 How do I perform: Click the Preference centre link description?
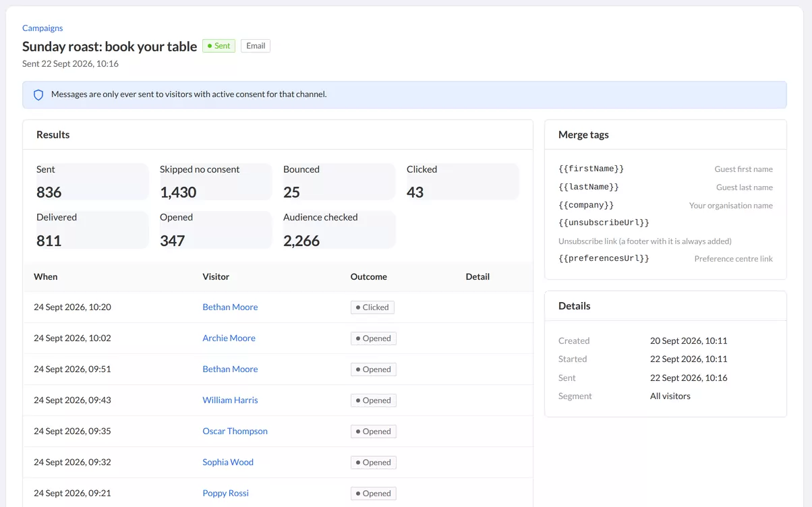[734, 259]
